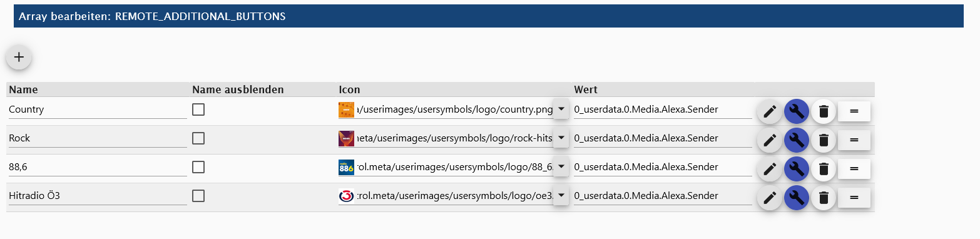Tick Name ausblenden for Rock
Viewport: 980px width, 239px height.
pyautogui.click(x=198, y=138)
